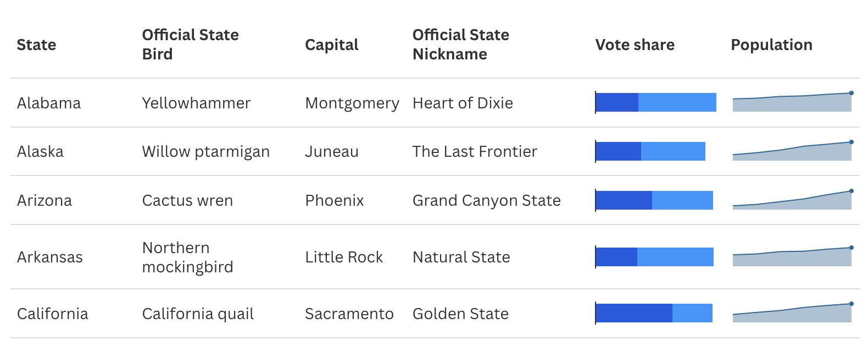Select the Northern mockingbird cell

(187, 257)
